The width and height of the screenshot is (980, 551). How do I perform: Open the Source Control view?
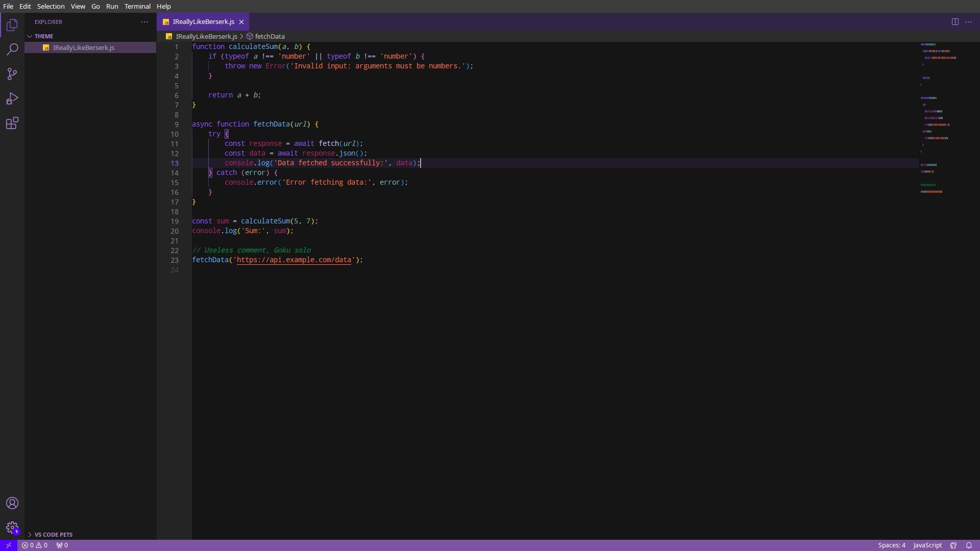12,74
